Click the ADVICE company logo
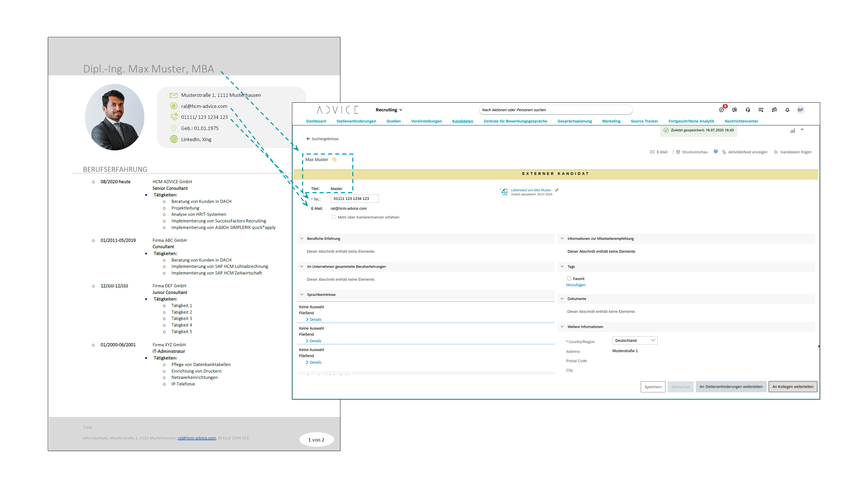868x488 pixels. coord(337,110)
